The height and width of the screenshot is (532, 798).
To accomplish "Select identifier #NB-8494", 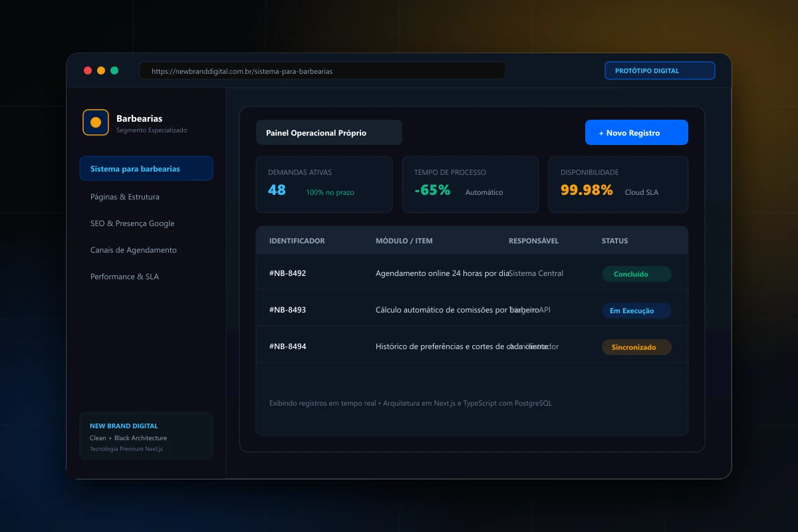I will click(x=287, y=346).
